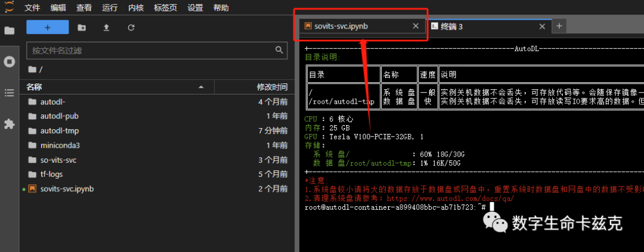
Task: Toggle the name sort direction arrow
Action: 202,88
